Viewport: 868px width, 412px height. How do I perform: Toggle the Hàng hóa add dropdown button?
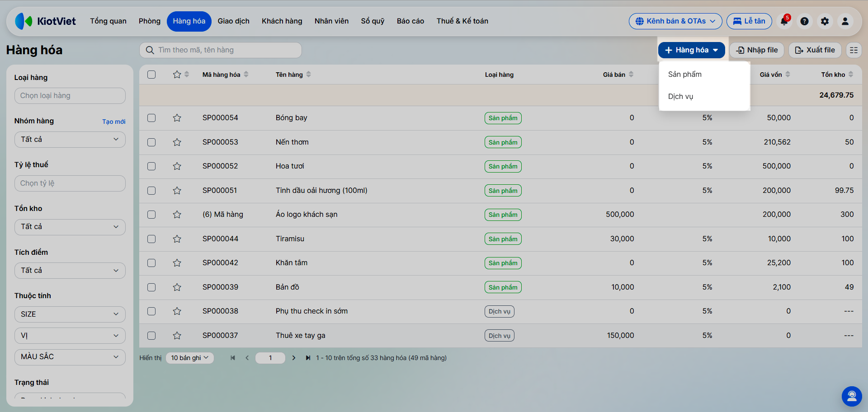pos(691,50)
